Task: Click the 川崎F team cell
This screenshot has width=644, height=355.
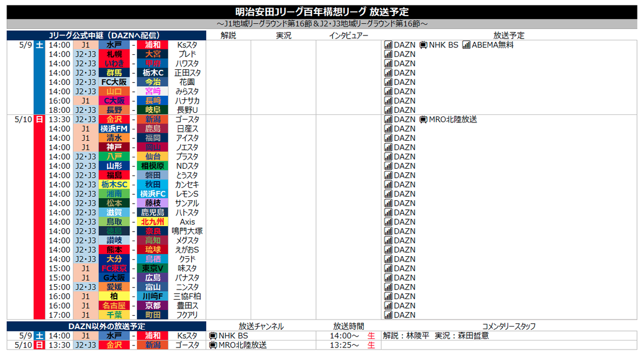Action: pos(153,296)
